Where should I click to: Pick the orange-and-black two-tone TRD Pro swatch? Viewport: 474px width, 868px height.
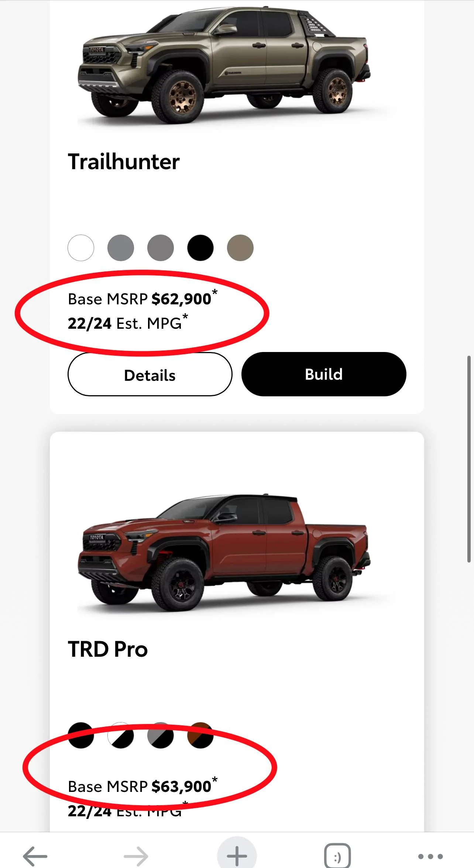pyautogui.click(x=200, y=735)
